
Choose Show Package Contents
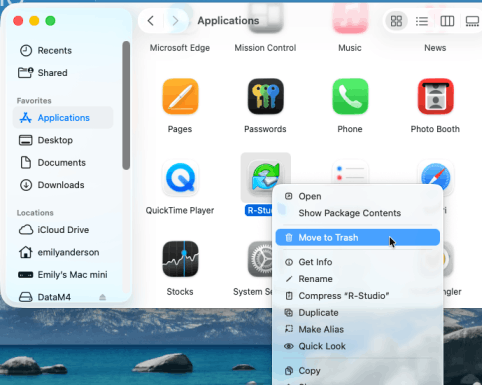coord(358,213)
